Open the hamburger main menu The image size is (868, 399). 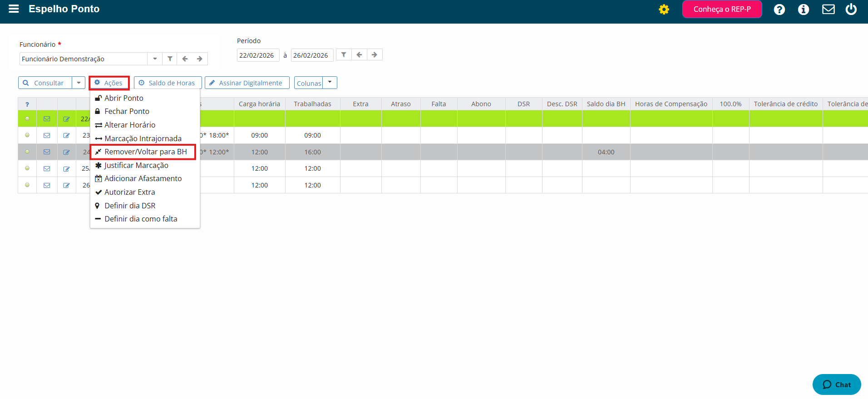tap(14, 9)
